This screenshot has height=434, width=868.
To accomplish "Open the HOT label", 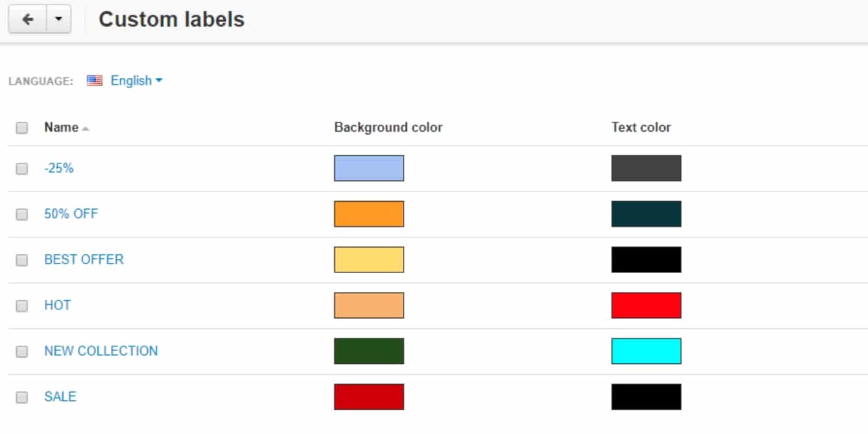I will (58, 305).
